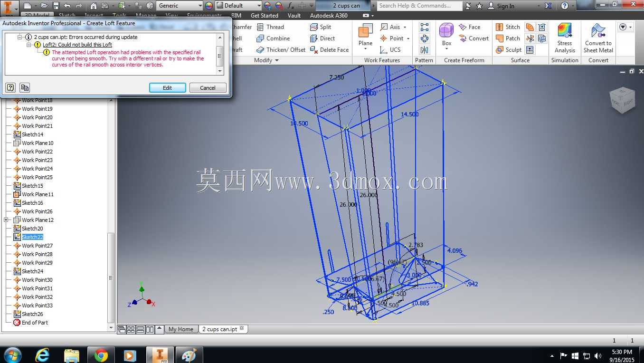Expand the Work Plane12 browser node
644x363 pixels.
click(x=6, y=220)
